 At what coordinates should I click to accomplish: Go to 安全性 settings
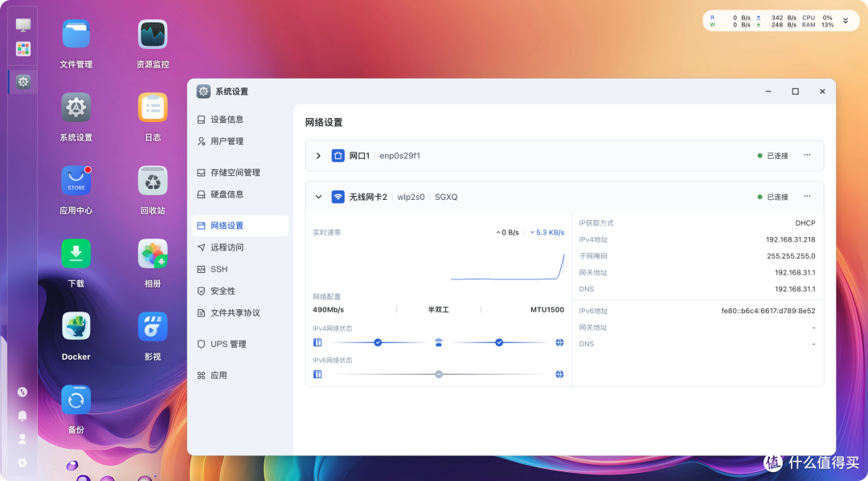click(x=240, y=291)
